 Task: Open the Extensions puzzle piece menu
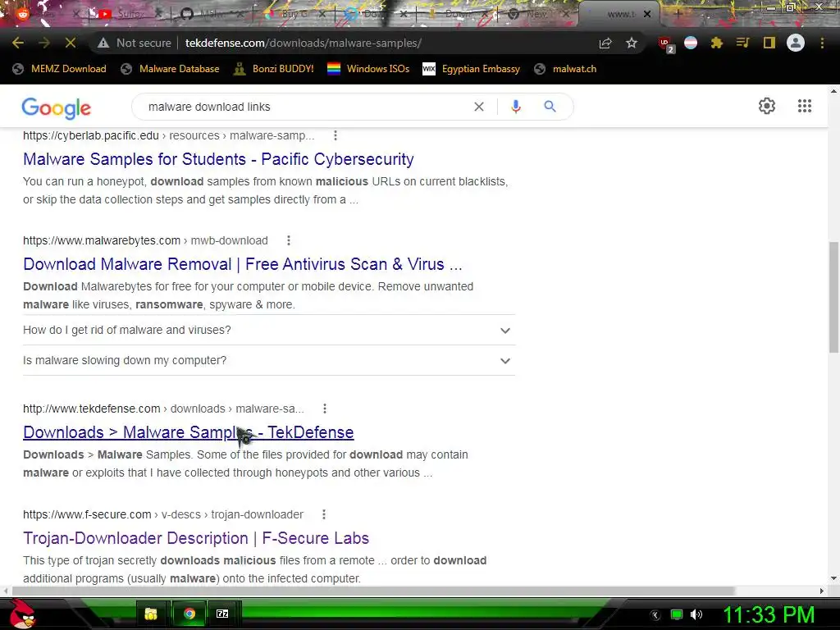pos(717,43)
